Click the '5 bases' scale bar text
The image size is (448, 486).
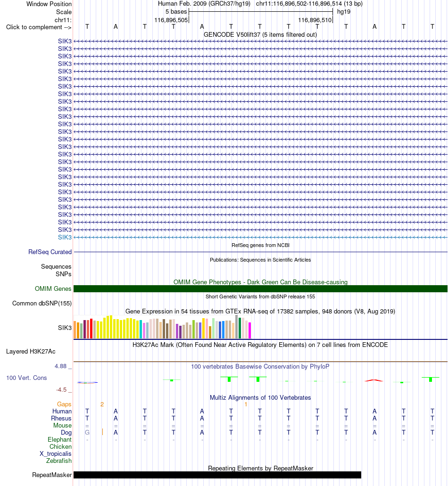click(x=176, y=12)
